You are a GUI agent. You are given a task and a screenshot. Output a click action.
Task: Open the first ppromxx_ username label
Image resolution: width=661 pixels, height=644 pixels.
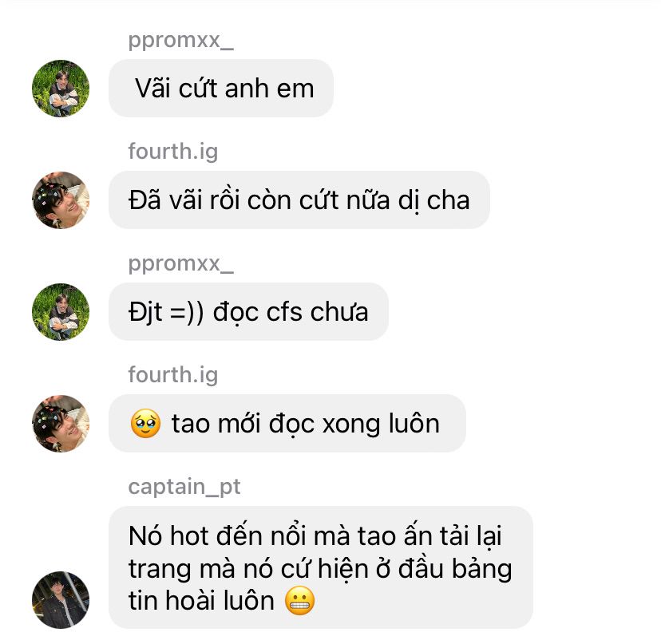coord(181,41)
